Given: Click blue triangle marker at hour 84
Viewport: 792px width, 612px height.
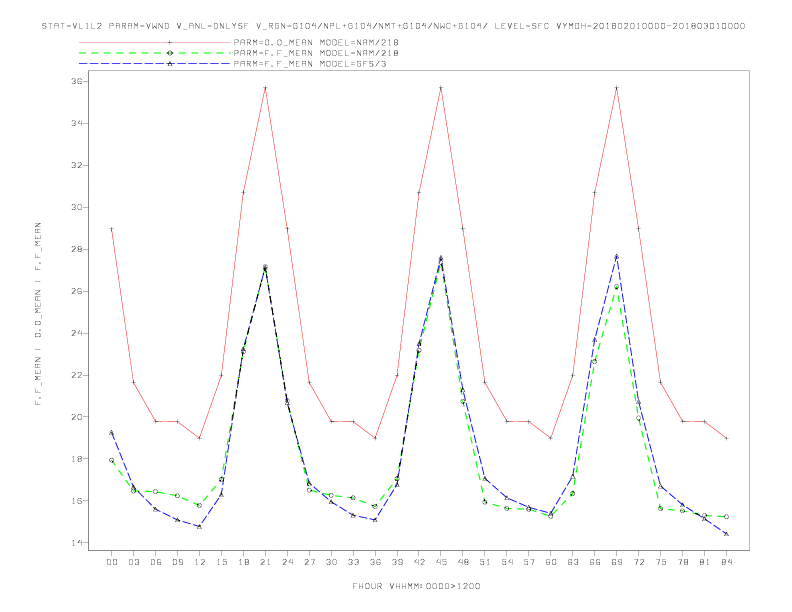Looking at the screenshot, I should [726, 534].
